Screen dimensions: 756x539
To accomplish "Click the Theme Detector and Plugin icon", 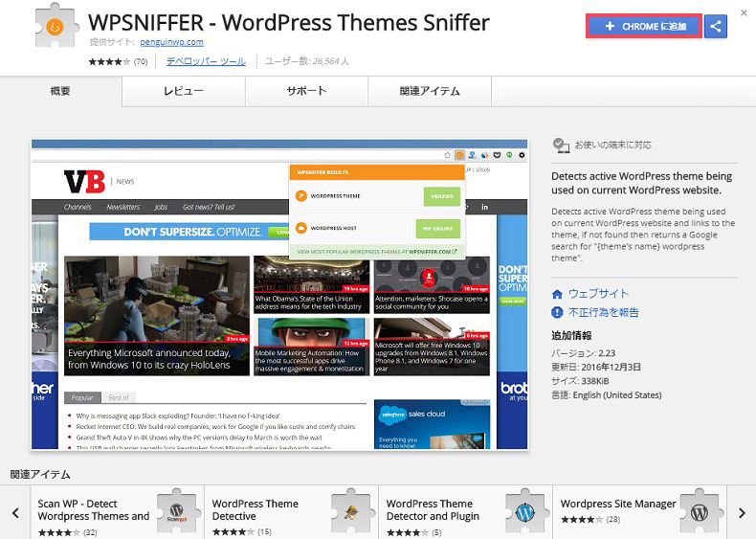I will [525, 511].
